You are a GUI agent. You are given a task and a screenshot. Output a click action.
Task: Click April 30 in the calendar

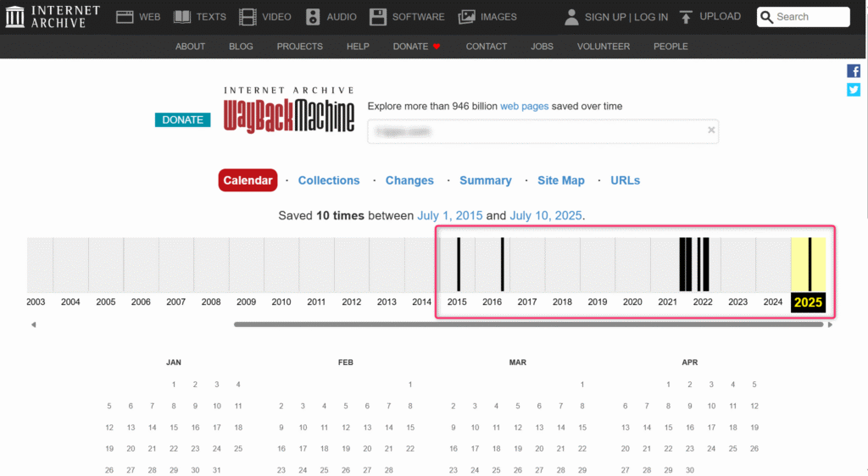click(x=690, y=470)
